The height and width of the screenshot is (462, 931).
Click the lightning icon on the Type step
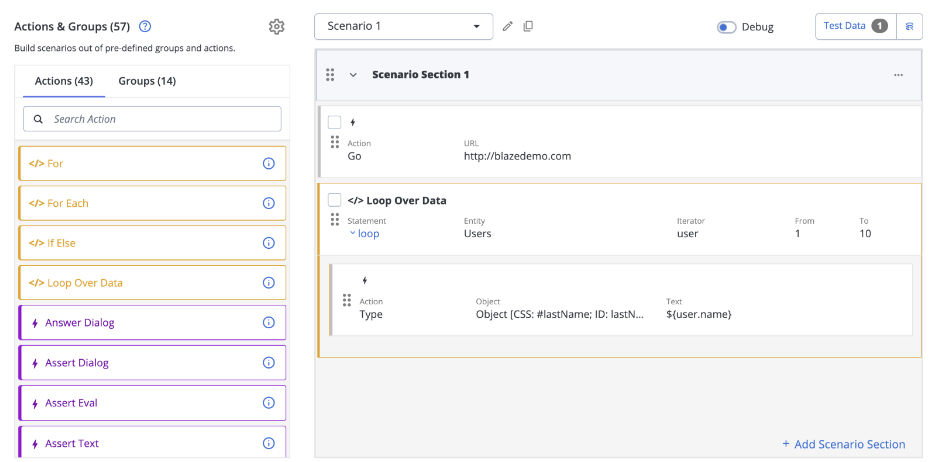365,280
